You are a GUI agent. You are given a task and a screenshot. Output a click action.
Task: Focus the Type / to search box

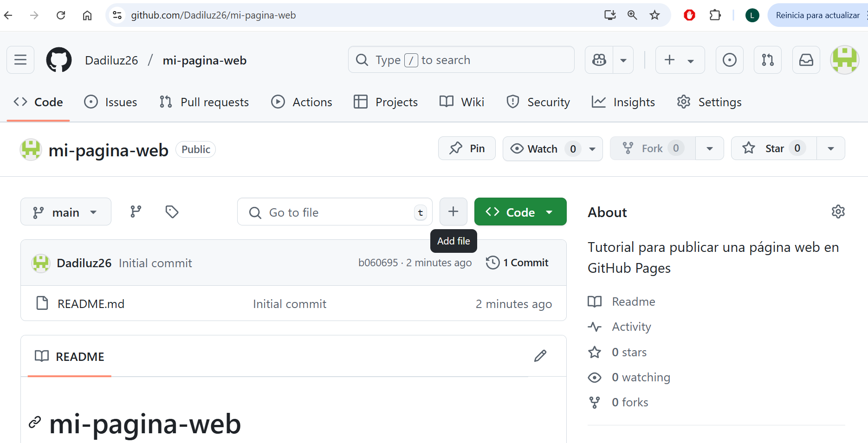pos(461,60)
